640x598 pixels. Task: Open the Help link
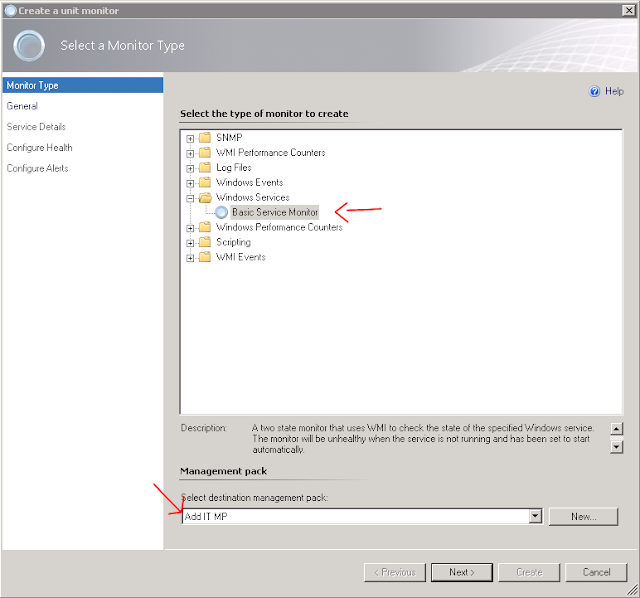click(x=614, y=91)
